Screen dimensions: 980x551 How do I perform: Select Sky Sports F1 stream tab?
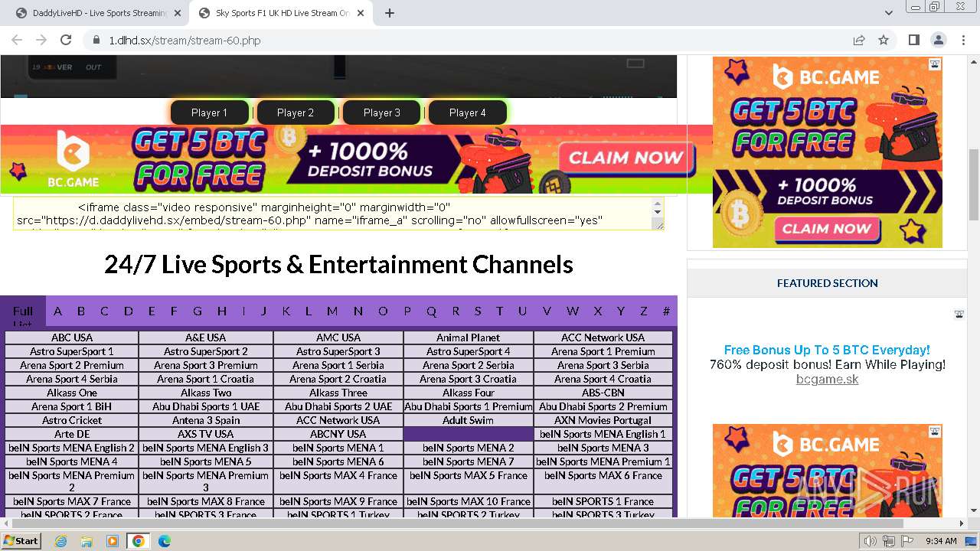281,13
